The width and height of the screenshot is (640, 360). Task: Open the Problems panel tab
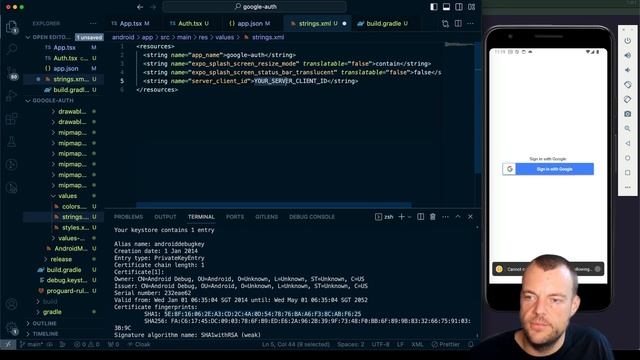pos(129,217)
